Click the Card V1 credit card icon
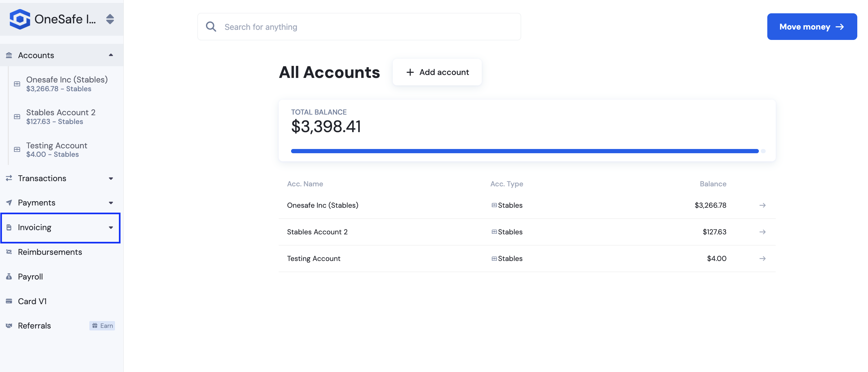The height and width of the screenshot is (372, 868). point(9,301)
